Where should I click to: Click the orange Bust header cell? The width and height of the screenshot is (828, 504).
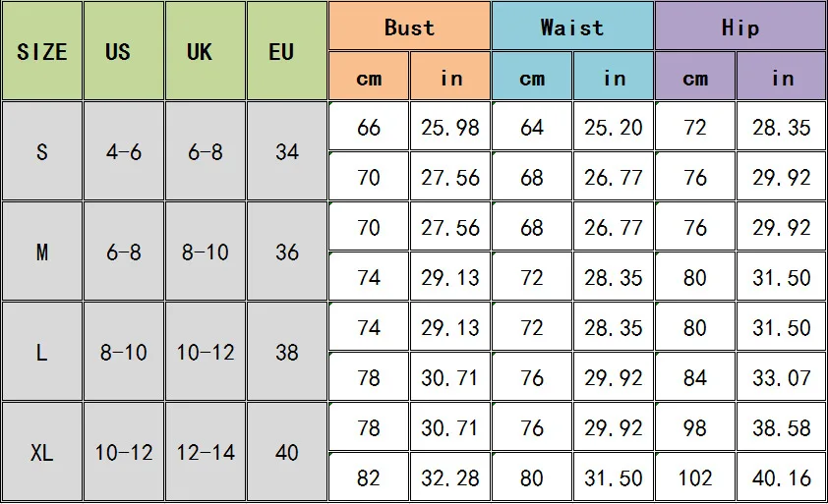tap(409, 27)
